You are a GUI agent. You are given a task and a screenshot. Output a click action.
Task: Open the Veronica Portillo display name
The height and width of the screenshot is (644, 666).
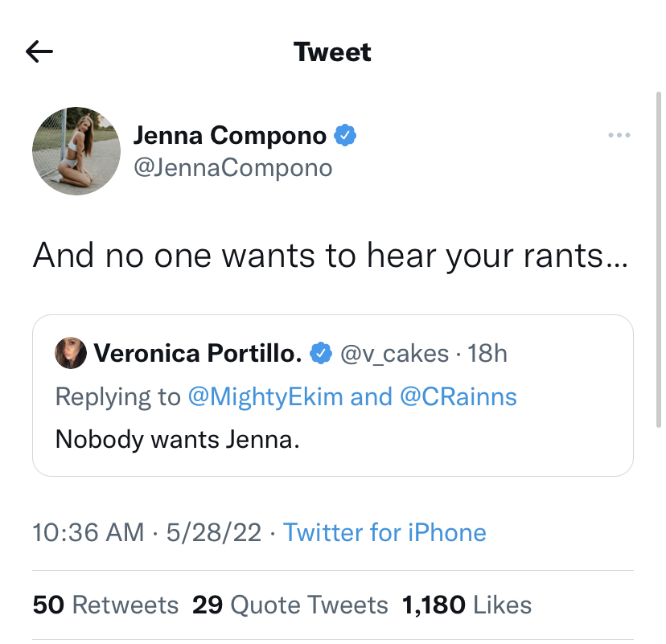(198, 353)
